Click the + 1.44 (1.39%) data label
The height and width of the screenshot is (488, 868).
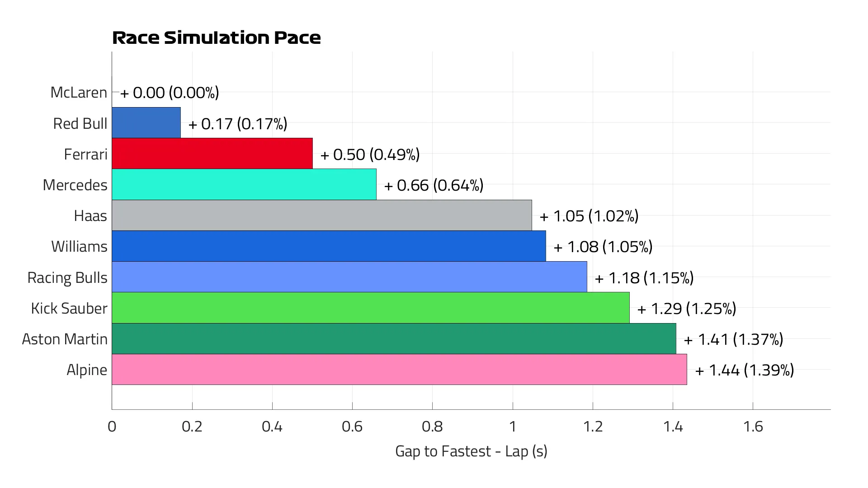744,370
